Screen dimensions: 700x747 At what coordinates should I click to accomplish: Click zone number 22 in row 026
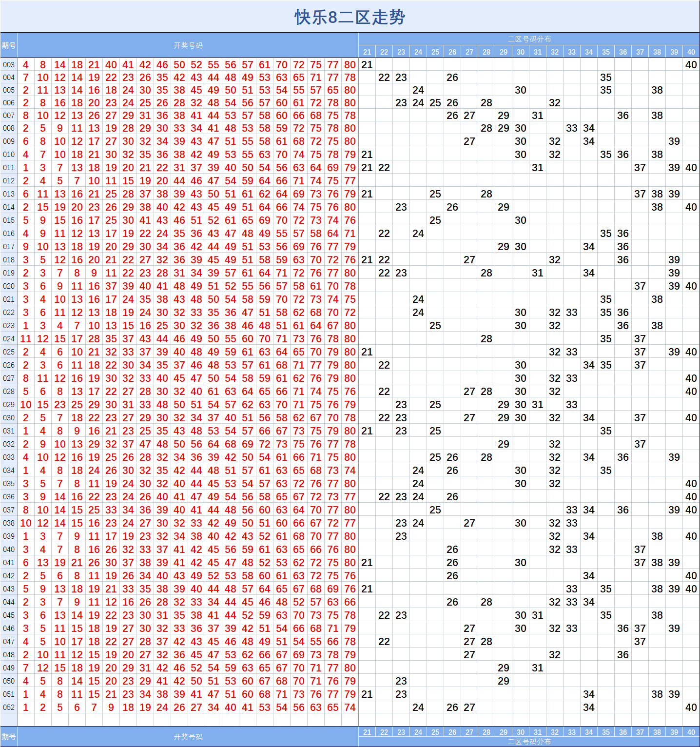(x=384, y=365)
